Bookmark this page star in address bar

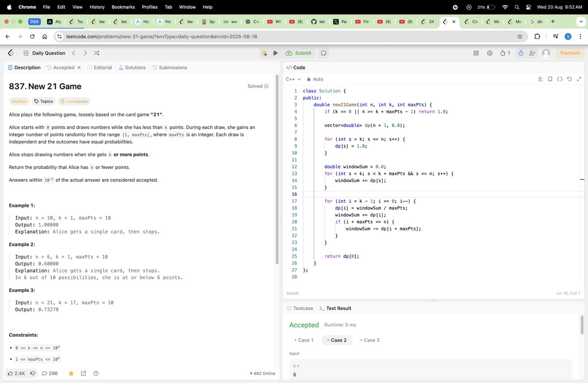520,36
